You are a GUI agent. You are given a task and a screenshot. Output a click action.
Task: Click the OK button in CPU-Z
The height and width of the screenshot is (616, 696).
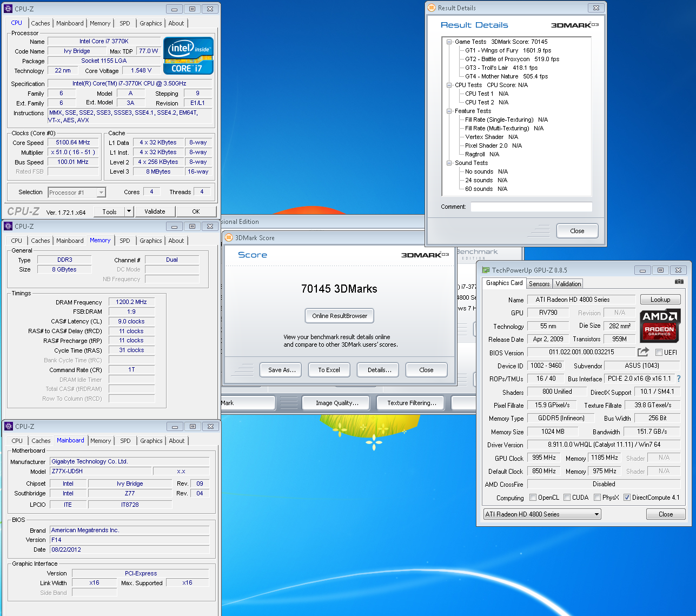pos(196,211)
